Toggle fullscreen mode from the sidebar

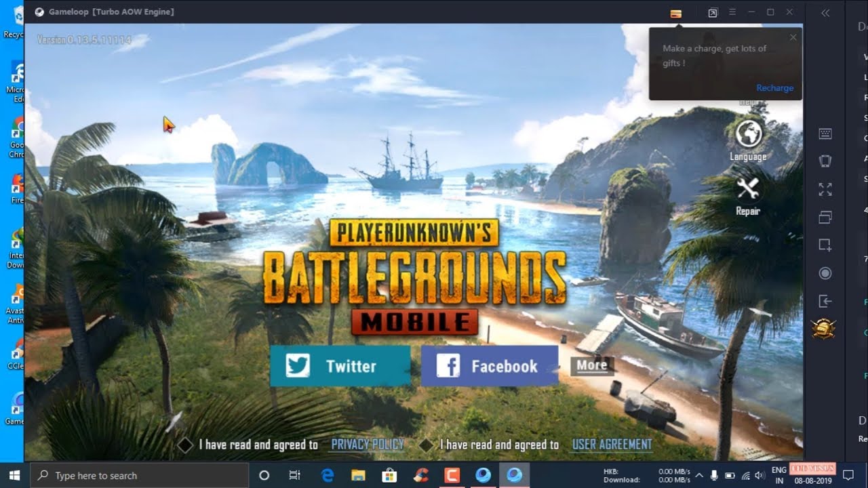(x=825, y=189)
